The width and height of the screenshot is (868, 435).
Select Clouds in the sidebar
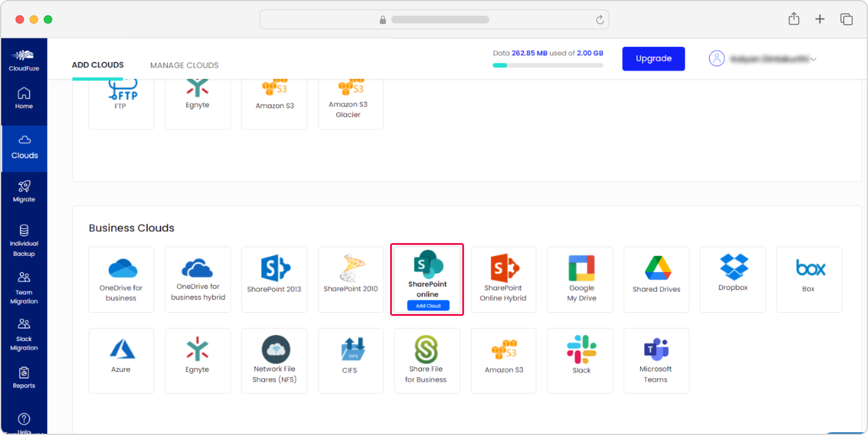coord(24,148)
